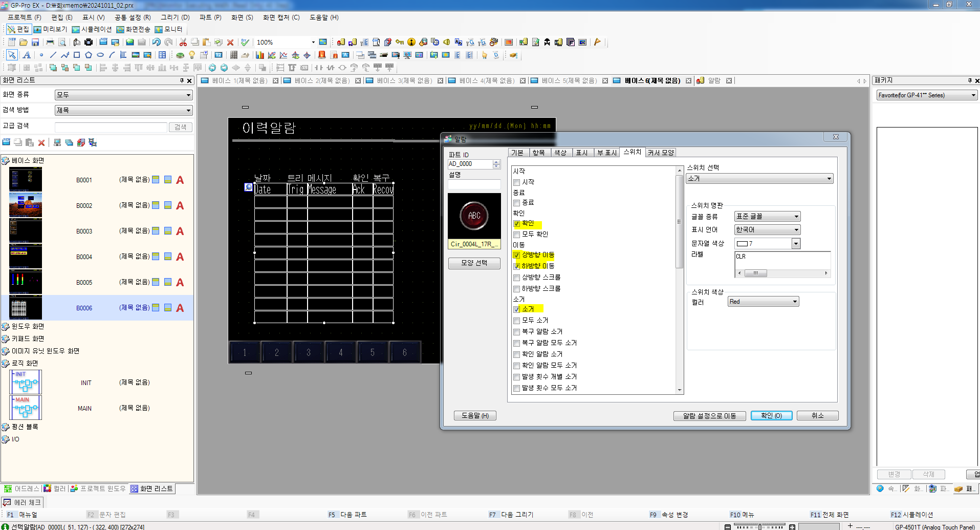Insert a Switch part with the green button icon

180,55
